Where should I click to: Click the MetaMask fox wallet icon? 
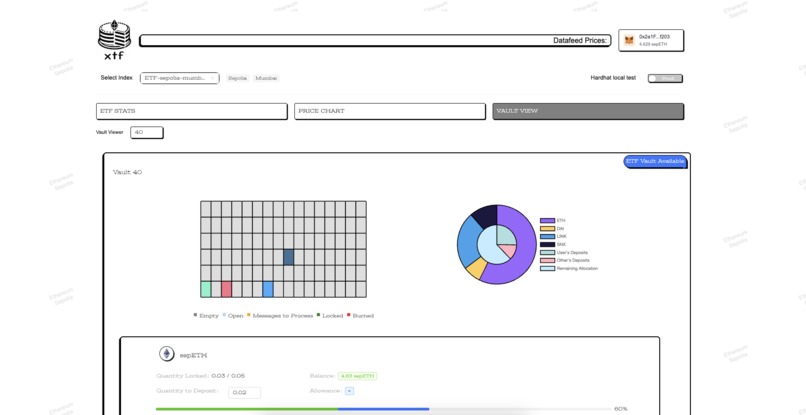pos(629,40)
